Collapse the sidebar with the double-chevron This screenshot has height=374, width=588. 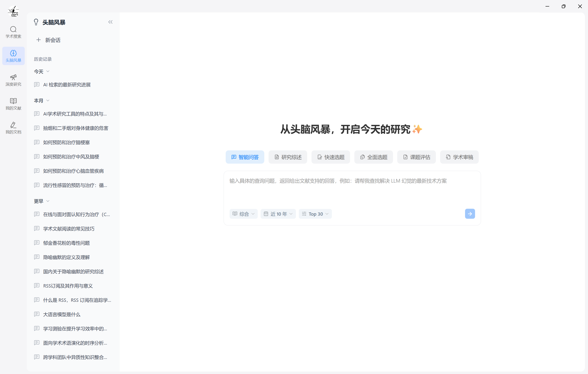pos(110,22)
